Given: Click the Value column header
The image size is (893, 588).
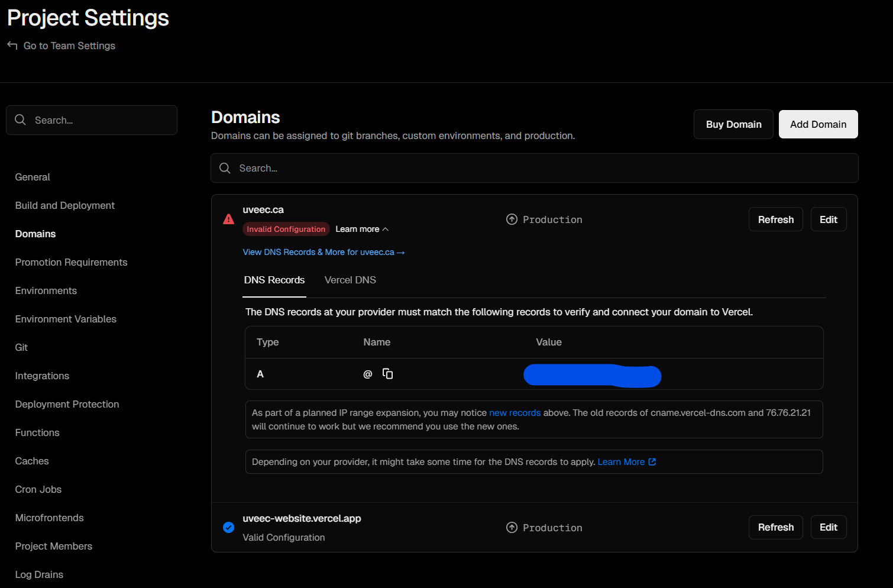Looking at the screenshot, I should tap(549, 343).
